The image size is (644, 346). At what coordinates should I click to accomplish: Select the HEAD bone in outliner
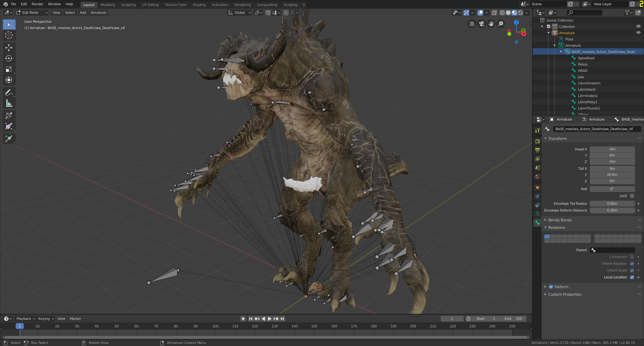(x=583, y=71)
